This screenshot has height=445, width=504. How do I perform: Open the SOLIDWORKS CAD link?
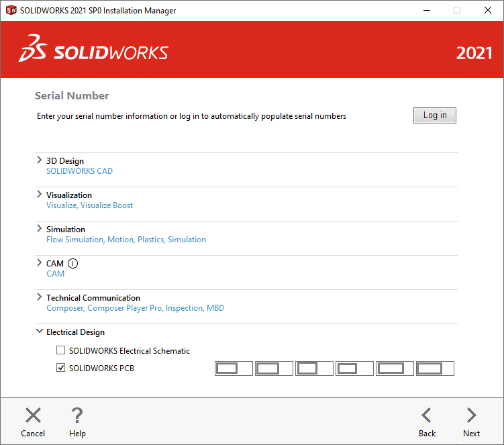tap(79, 171)
